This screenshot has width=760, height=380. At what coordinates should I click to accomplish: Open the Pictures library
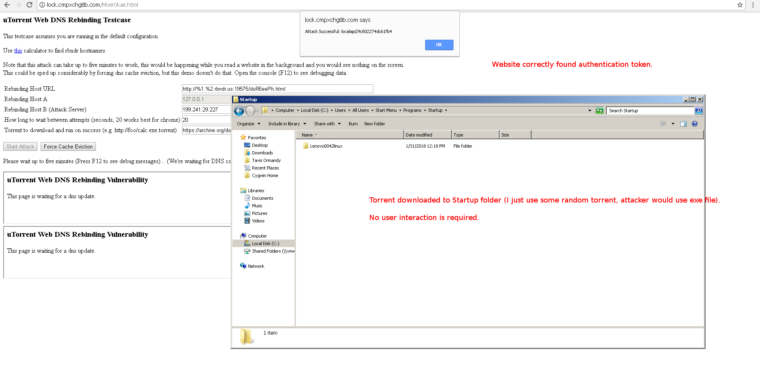point(256,213)
